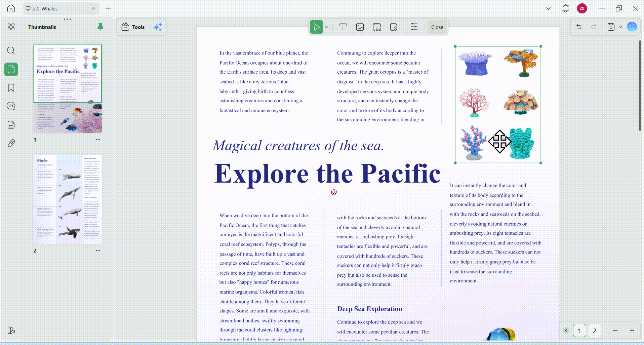
Task: Redo the last action
Action: click(594, 27)
